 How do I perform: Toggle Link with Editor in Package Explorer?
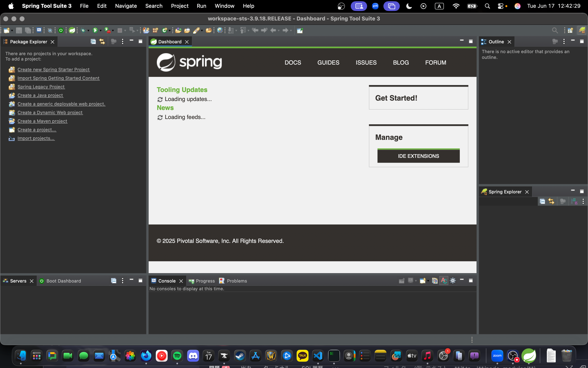(102, 42)
